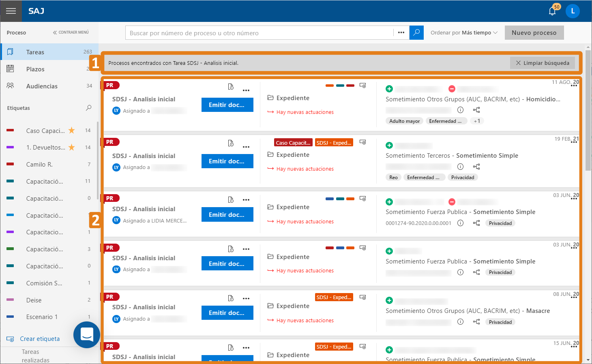The width and height of the screenshot is (592, 364).
Task: Open Ordenar por Más tiempo dropdown
Action: [x=464, y=33]
